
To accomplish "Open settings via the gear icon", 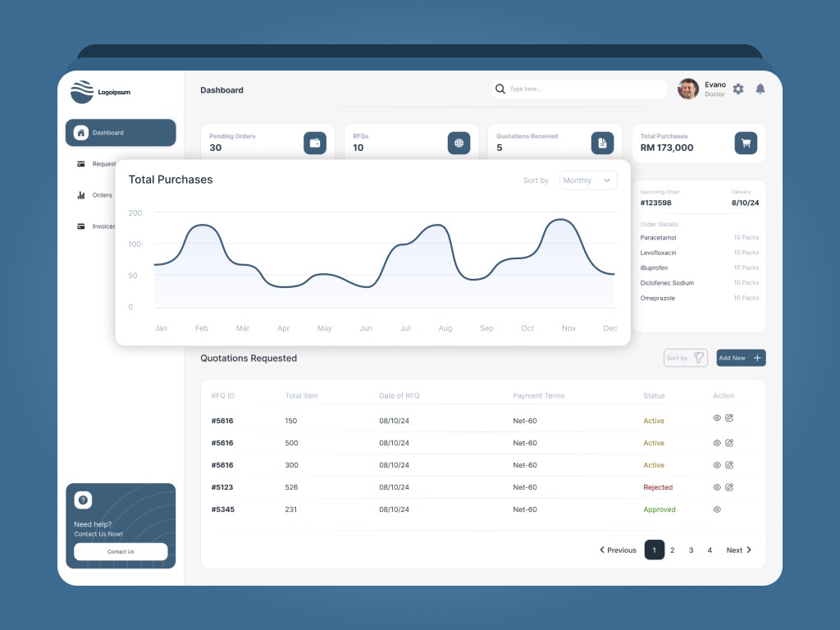I will [x=738, y=89].
